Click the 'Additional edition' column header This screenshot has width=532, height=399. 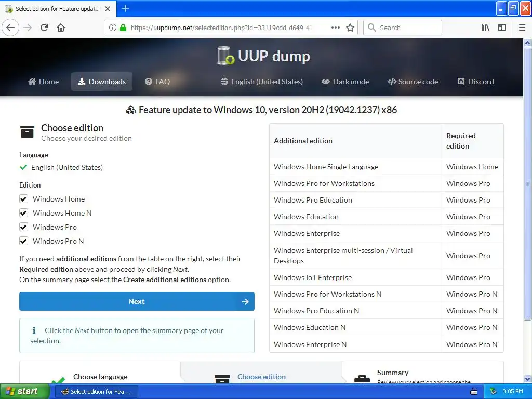point(355,141)
